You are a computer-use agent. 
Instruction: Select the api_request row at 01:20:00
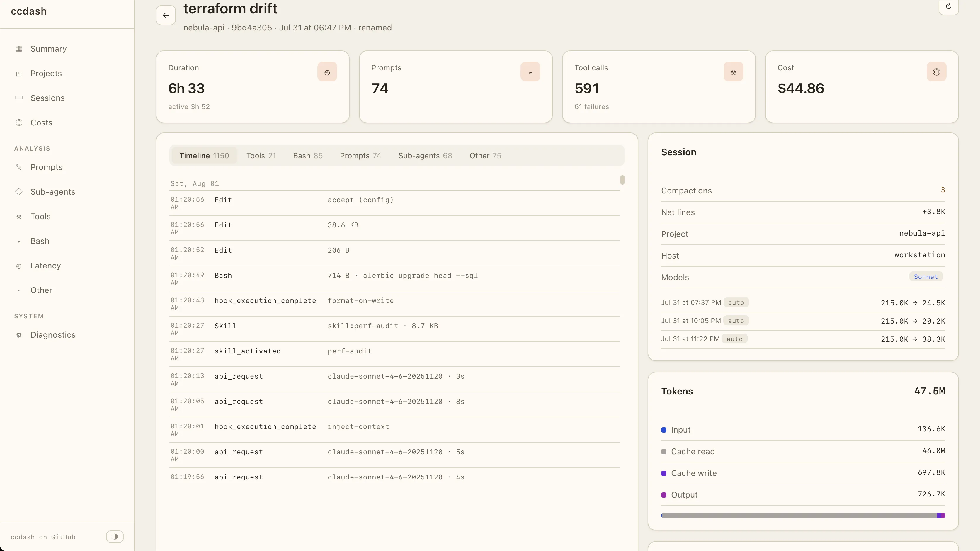point(394,455)
